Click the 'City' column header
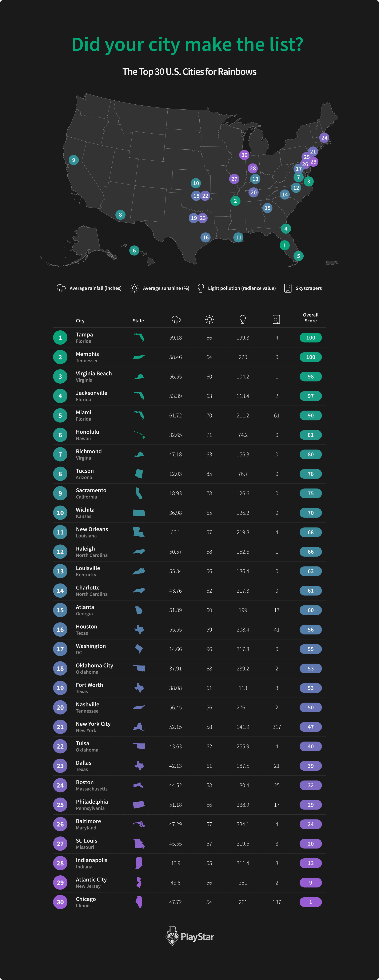Screen dimensions: 379x980 pos(80,321)
